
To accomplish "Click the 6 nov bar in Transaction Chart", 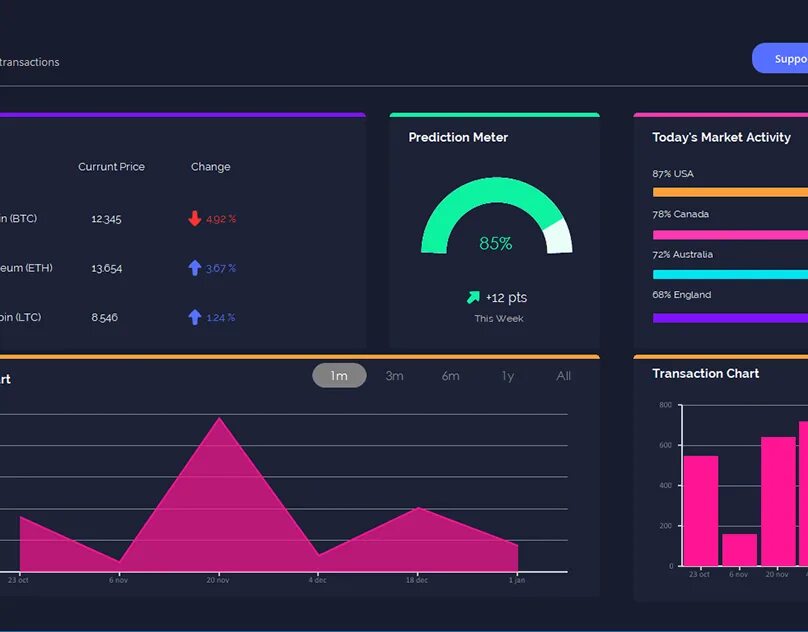I will point(739,550).
